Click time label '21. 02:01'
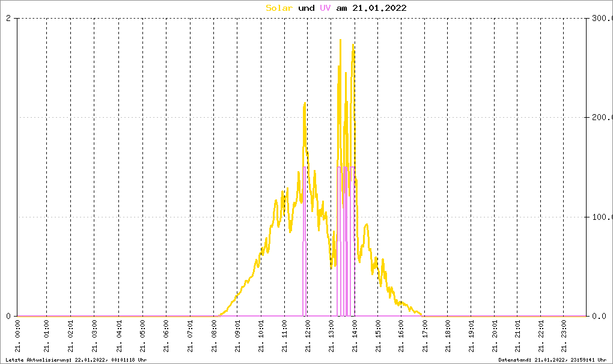This screenshot has height=364, width=613. (x=70, y=336)
